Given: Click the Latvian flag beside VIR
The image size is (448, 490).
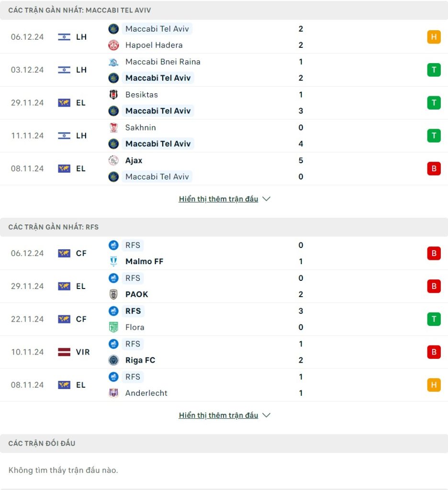Looking at the screenshot, I should pyautogui.click(x=64, y=352).
